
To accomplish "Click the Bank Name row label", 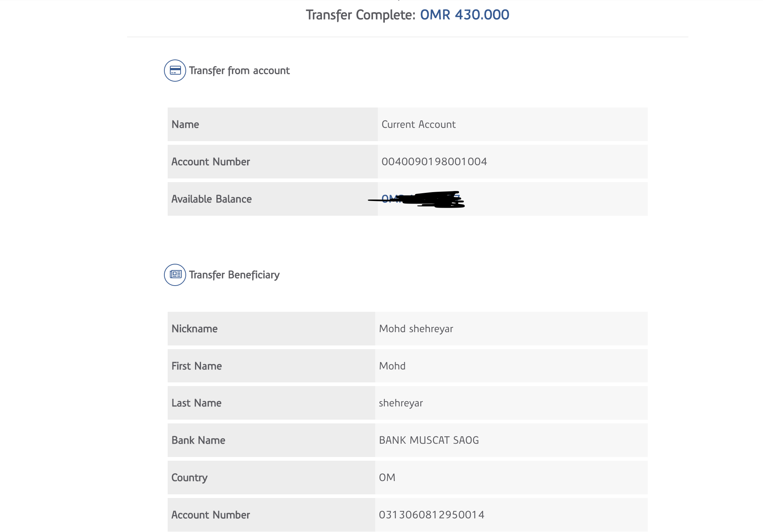I will coord(198,440).
